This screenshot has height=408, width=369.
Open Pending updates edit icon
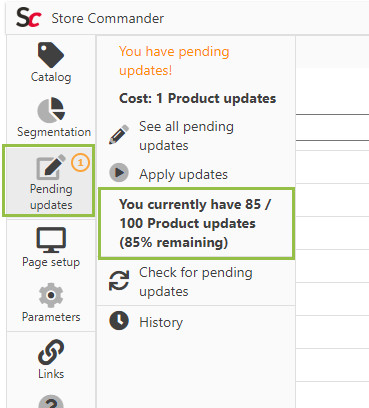[x=51, y=166]
